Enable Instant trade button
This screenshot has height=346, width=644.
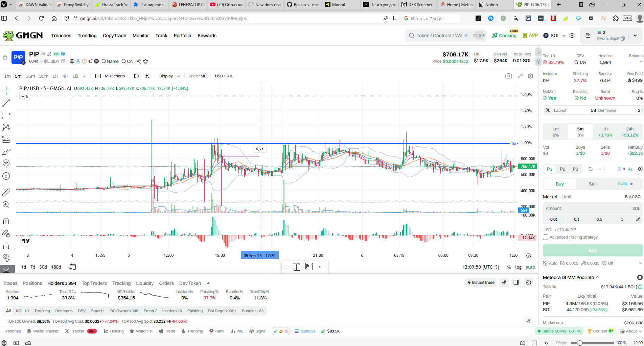tap(481, 282)
